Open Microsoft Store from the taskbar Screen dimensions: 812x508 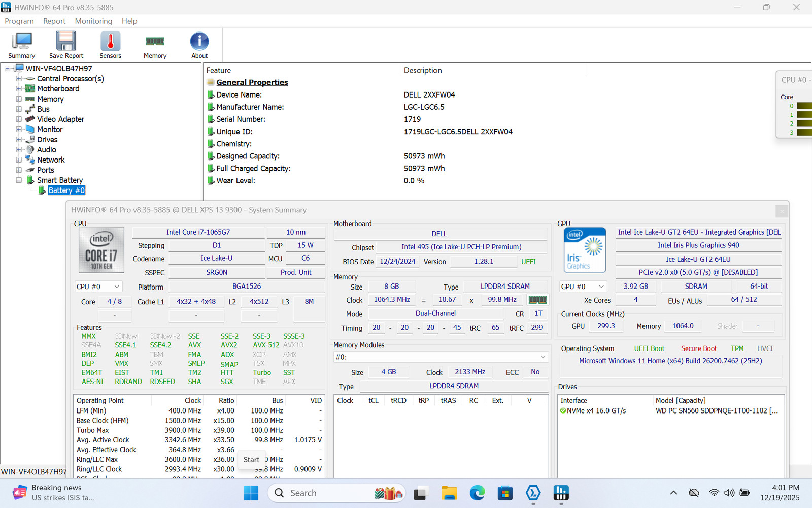[x=505, y=493]
